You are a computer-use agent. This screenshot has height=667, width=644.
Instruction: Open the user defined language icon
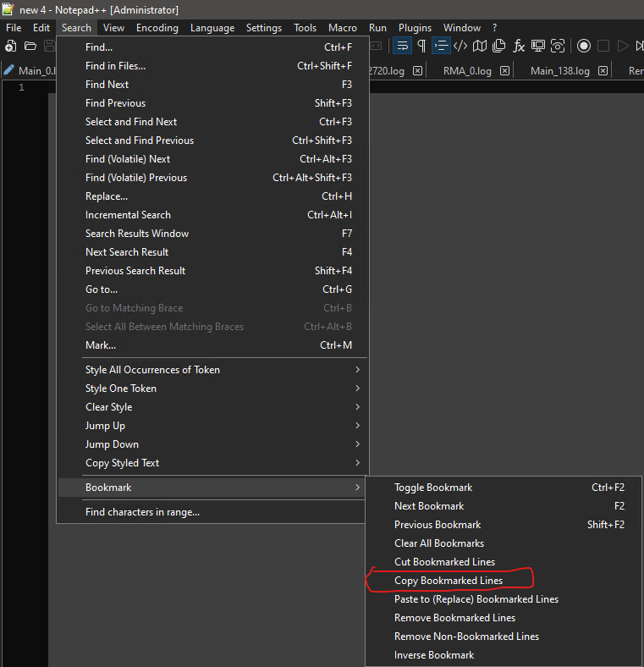tap(460, 46)
